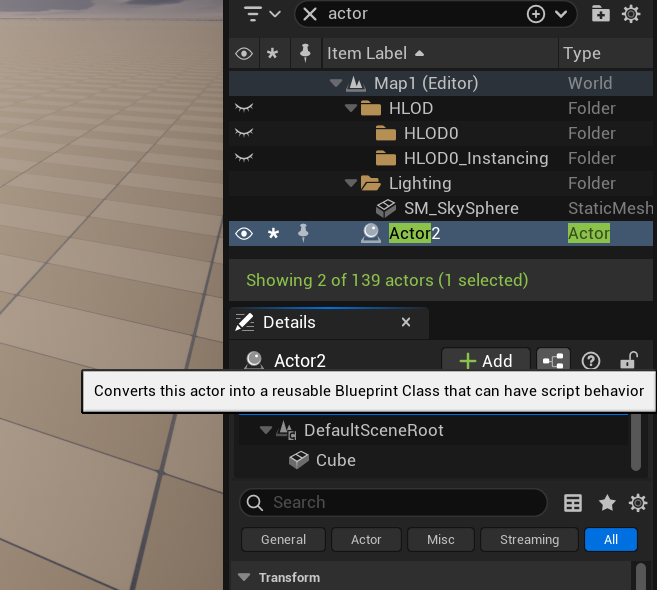Click Actor2's unsaved asterisk indicator
The height and width of the screenshot is (590, 657).
273,233
